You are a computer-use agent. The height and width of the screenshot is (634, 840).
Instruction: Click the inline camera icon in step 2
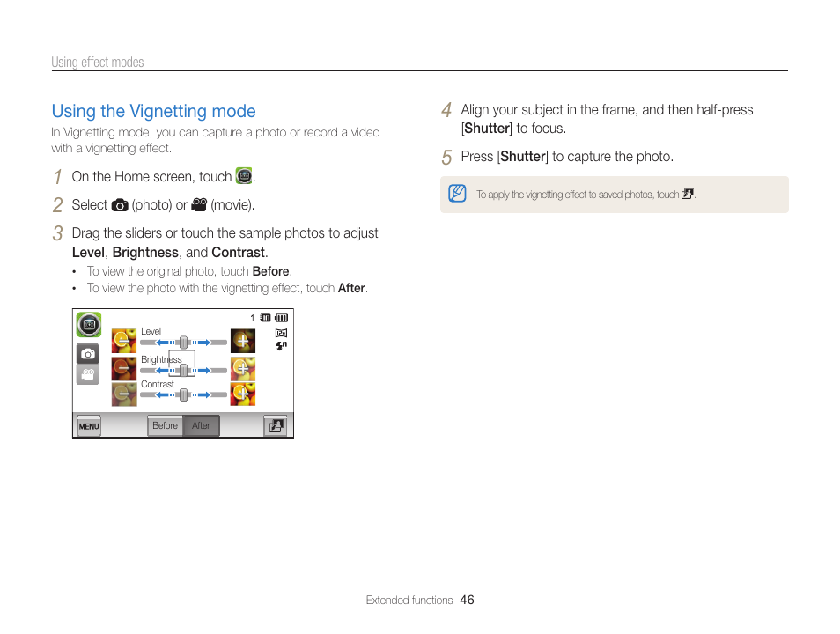point(120,204)
